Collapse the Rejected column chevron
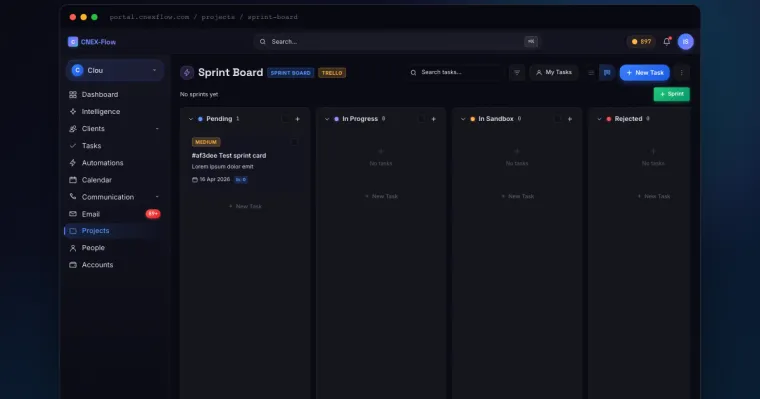Image resolution: width=760 pixels, height=399 pixels. 600,119
